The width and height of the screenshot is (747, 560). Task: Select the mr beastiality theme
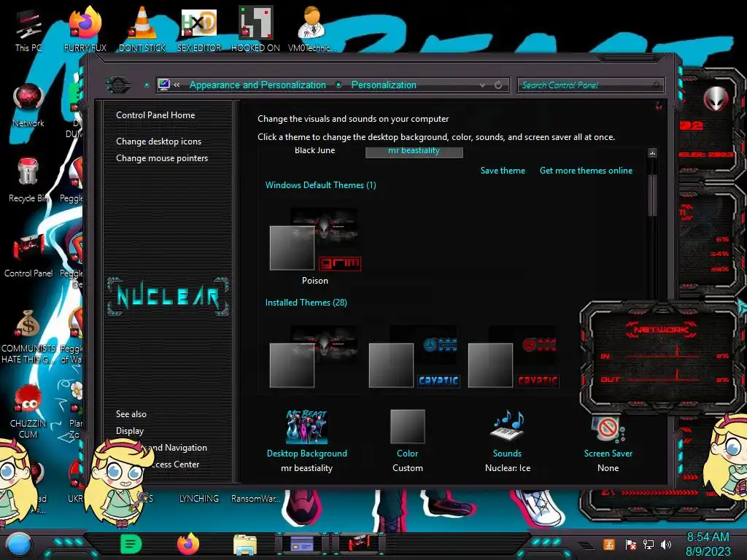[x=414, y=151]
